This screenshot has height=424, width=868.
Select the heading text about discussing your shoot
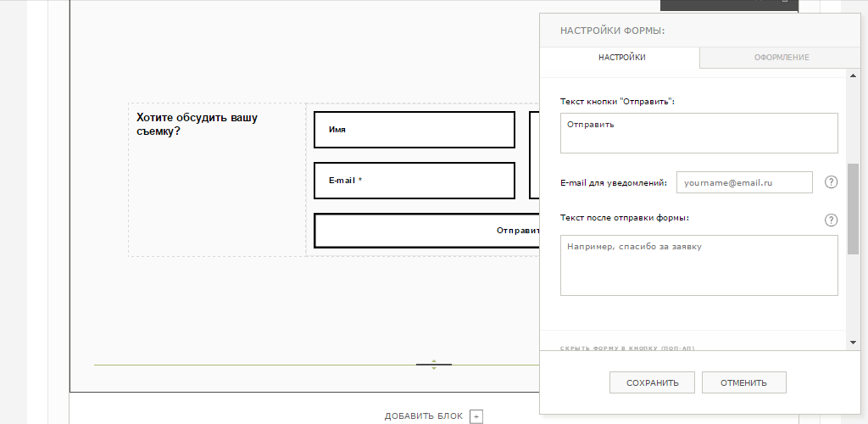[197, 125]
